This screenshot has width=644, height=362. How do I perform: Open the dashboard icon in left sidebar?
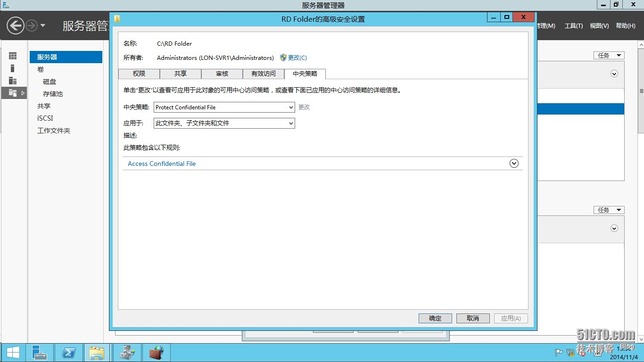click(13, 56)
